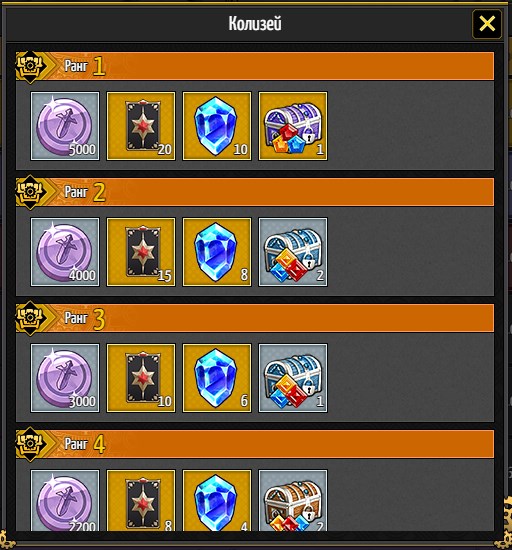Click the Rank 1 purple sword coin reward (5000)
This screenshot has height=550, width=512.
pyautogui.click(x=65, y=126)
